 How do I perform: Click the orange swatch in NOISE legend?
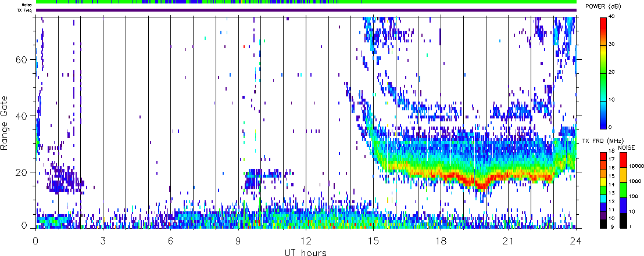(x=623, y=175)
